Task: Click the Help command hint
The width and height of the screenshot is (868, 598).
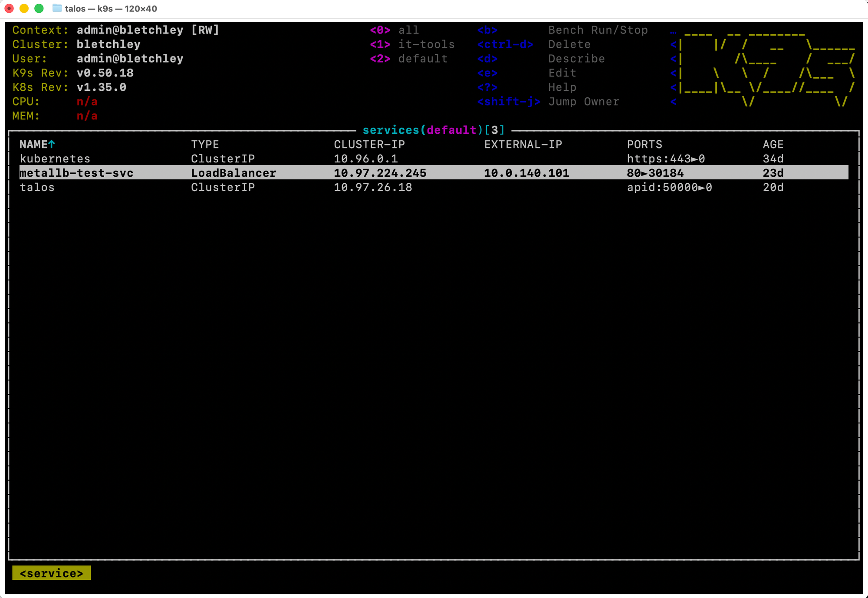Action: point(562,87)
